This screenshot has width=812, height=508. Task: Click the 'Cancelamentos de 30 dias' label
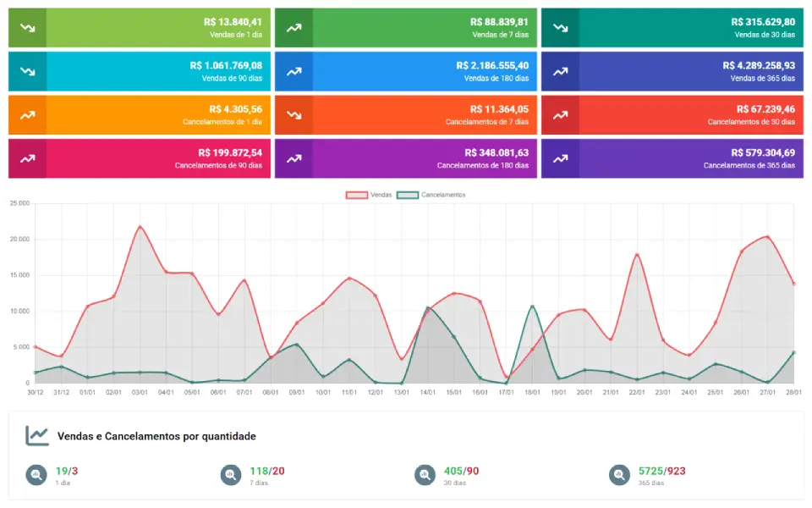click(751, 122)
